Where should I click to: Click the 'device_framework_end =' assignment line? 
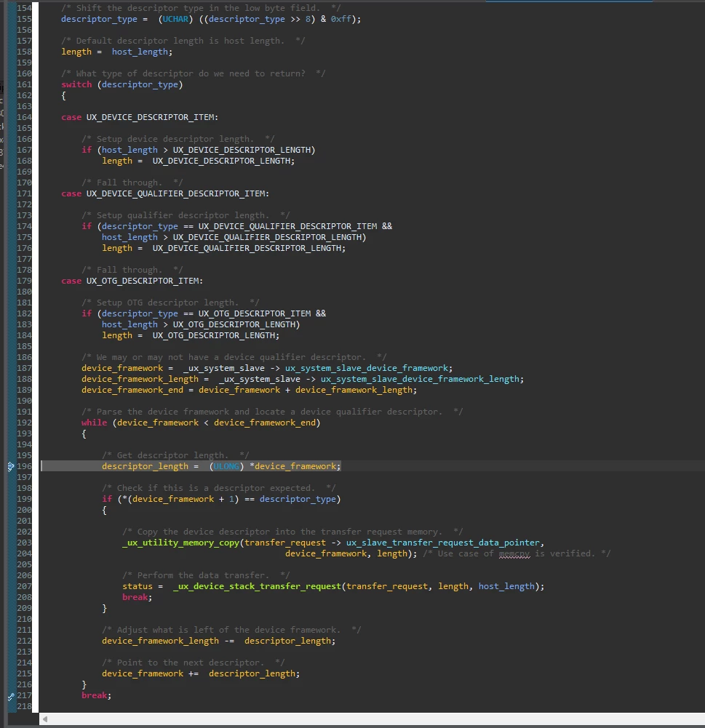249,390
